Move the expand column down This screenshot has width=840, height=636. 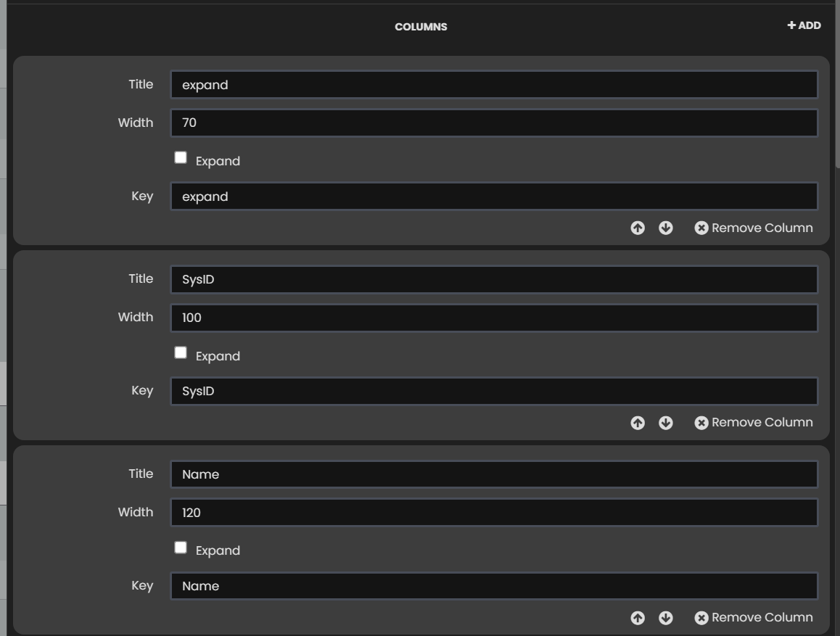[x=666, y=228]
